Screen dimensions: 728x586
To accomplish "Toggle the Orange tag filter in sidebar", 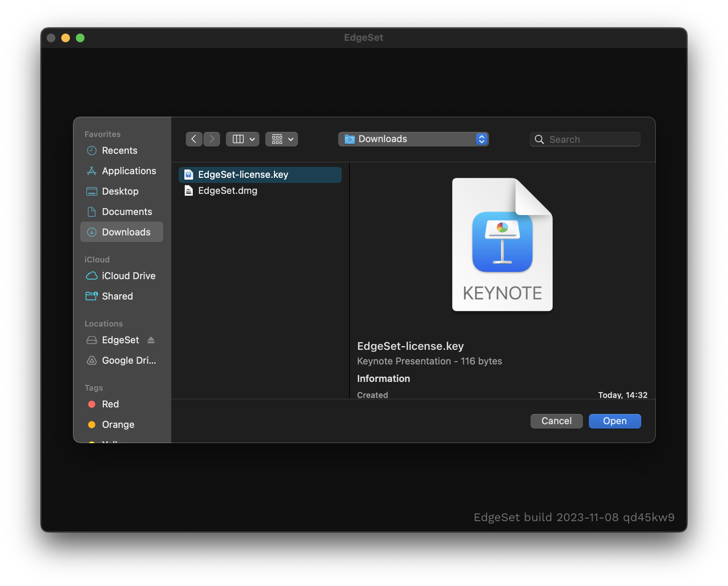I will pyautogui.click(x=118, y=424).
